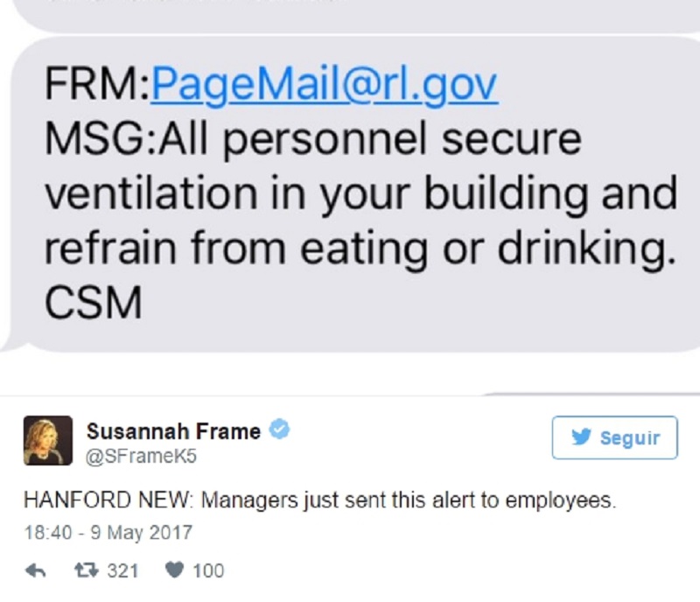Like the tweet with the heart icon
The height and width of the screenshot is (602, 700).
tap(174, 571)
